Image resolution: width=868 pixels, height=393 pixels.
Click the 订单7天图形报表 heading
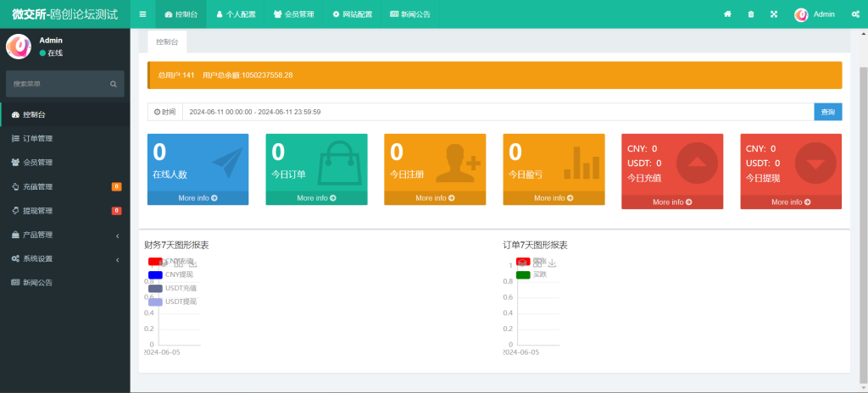pyautogui.click(x=536, y=246)
